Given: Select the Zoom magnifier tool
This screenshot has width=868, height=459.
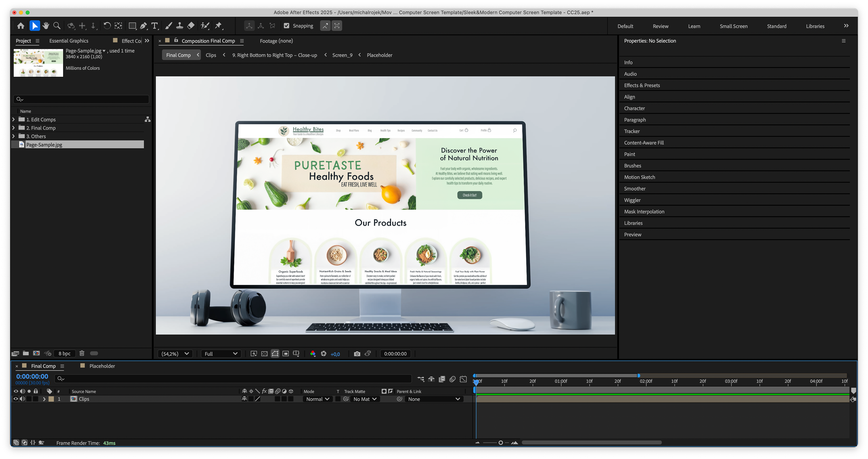Looking at the screenshot, I should [x=57, y=26].
